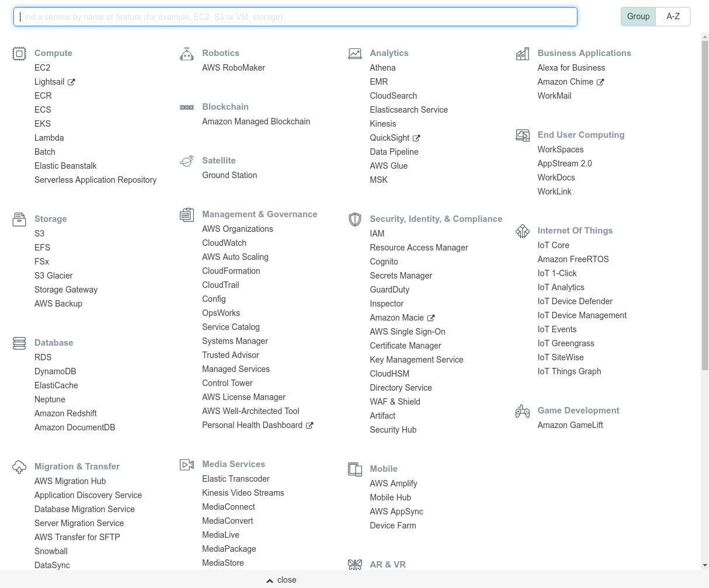710x588 pixels.
Task: Open Amazon GameLift
Action: (x=570, y=425)
